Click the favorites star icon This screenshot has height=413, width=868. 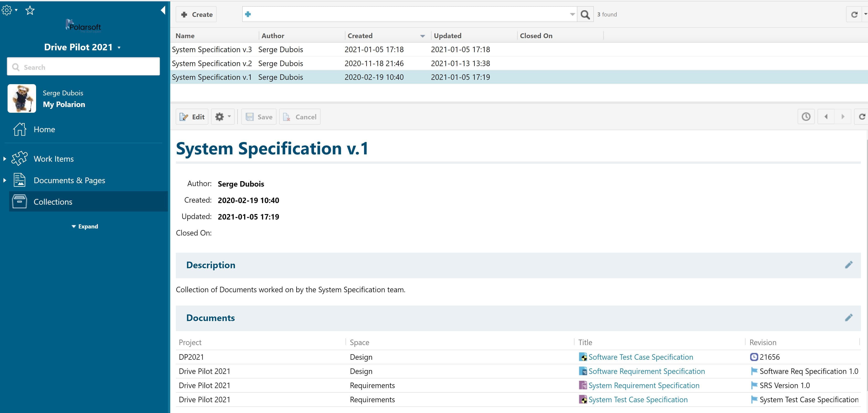tap(30, 11)
